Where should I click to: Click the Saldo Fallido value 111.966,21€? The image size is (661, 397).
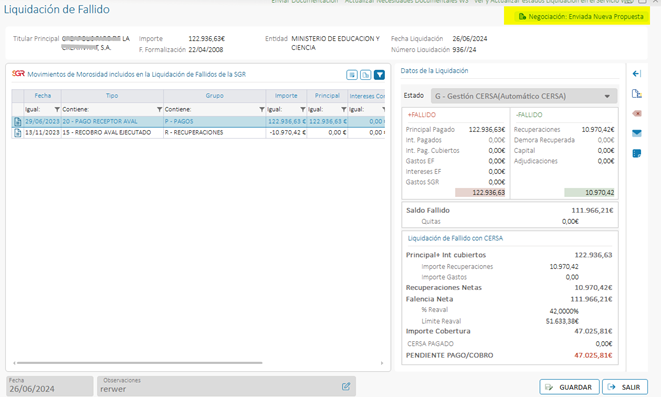point(592,210)
